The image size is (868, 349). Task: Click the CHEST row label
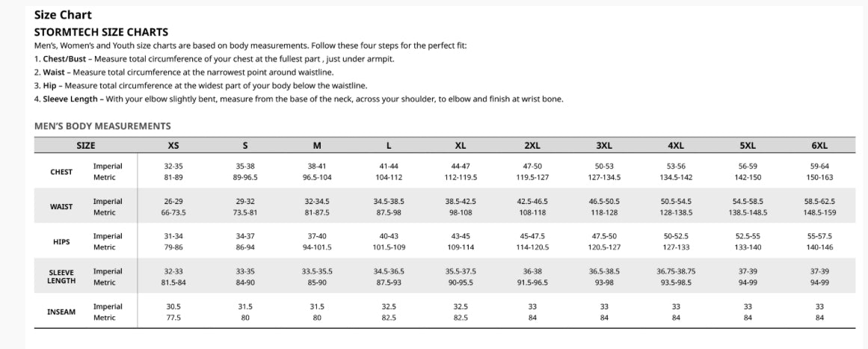(x=61, y=172)
